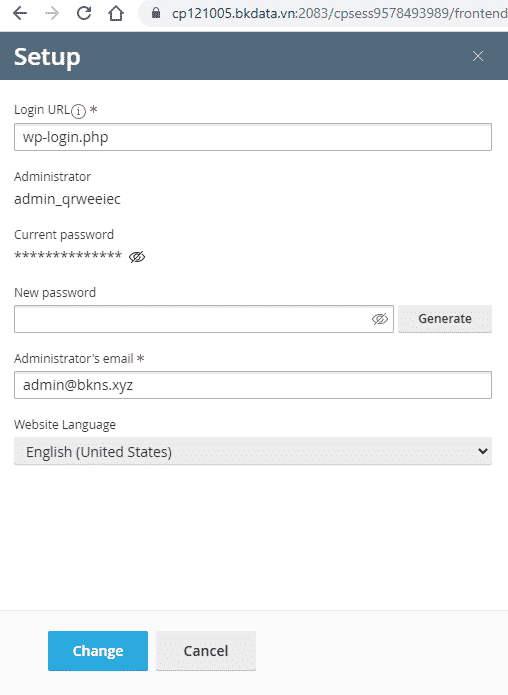Toggle visibility of the New password field
This screenshot has height=695, width=508.
[x=380, y=319]
